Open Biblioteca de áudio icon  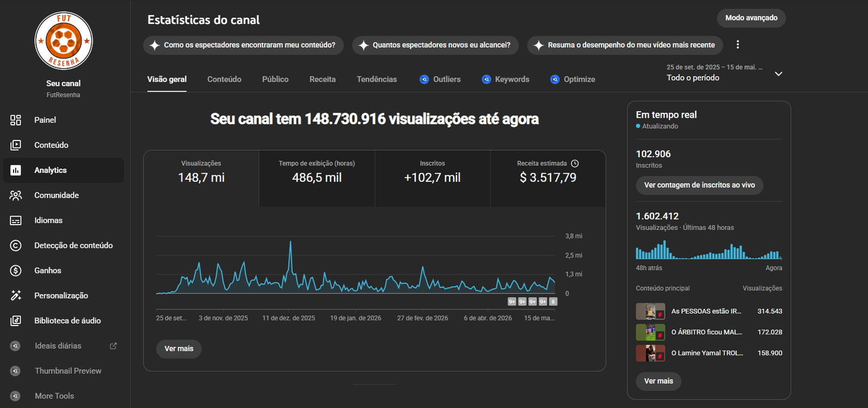tap(16, 321)
